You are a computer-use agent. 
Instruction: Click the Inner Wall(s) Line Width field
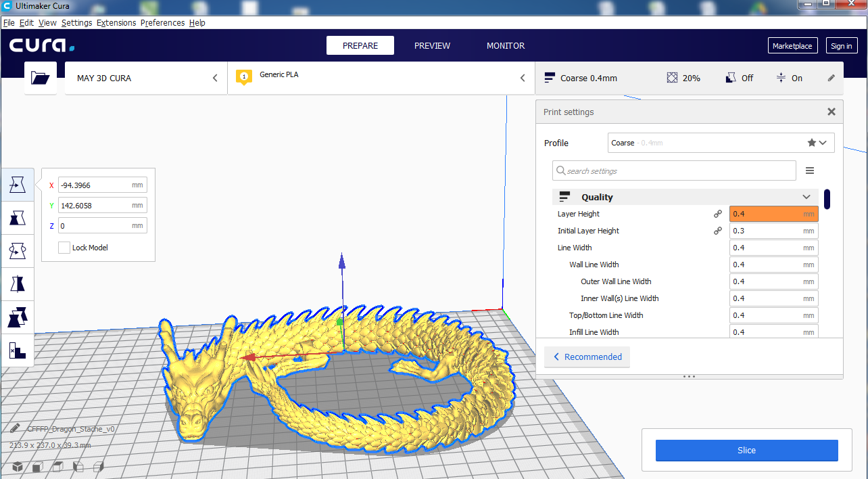(773, 298)
